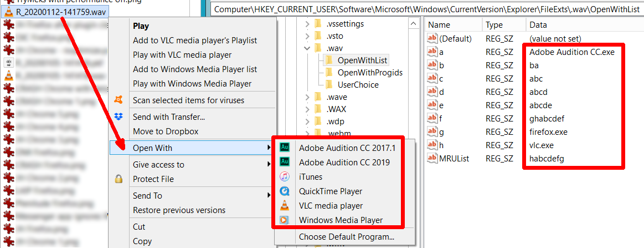Viewport: 644px width, 248px height.
Task: Click the .wave folder icon
Action: [x=317, y=98]
